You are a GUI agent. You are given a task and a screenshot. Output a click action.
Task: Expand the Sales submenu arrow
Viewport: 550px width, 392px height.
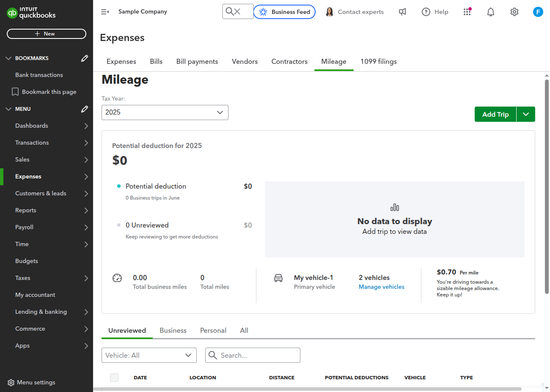point(86,160)
